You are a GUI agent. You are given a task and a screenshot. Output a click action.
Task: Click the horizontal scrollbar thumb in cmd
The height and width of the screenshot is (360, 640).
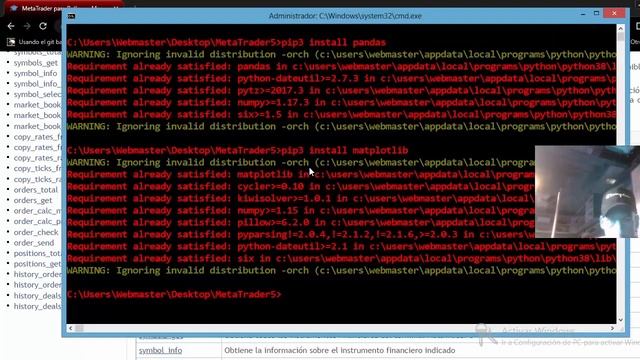79,328
